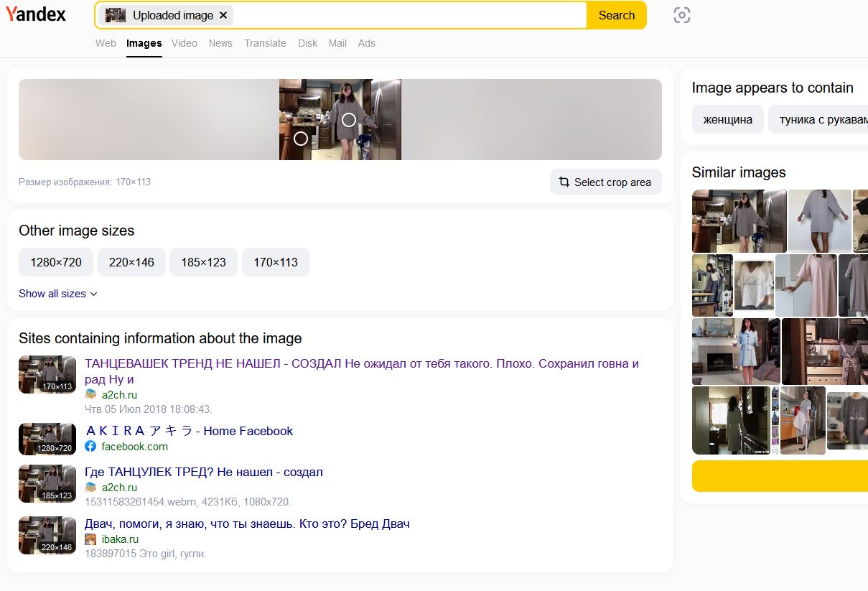This screenshot has height=591, width=868.
Task: Click the small thumbnail in Uploaded image chip
Action: (116, 15)
